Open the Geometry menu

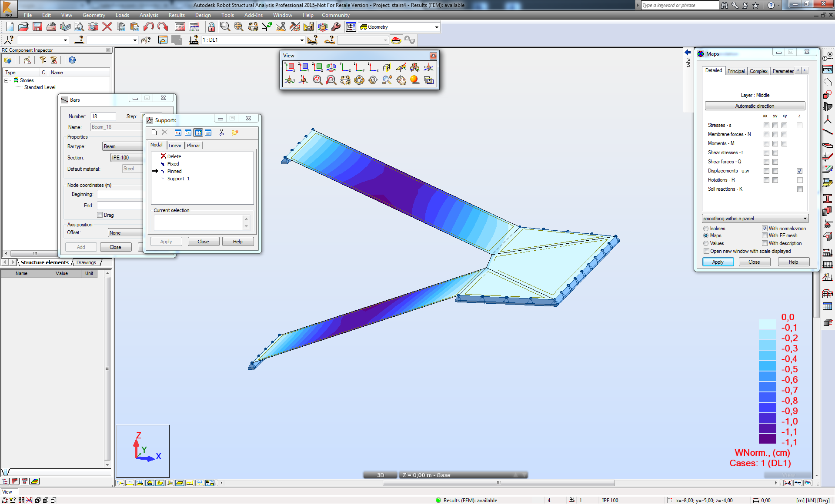(94, 15)
